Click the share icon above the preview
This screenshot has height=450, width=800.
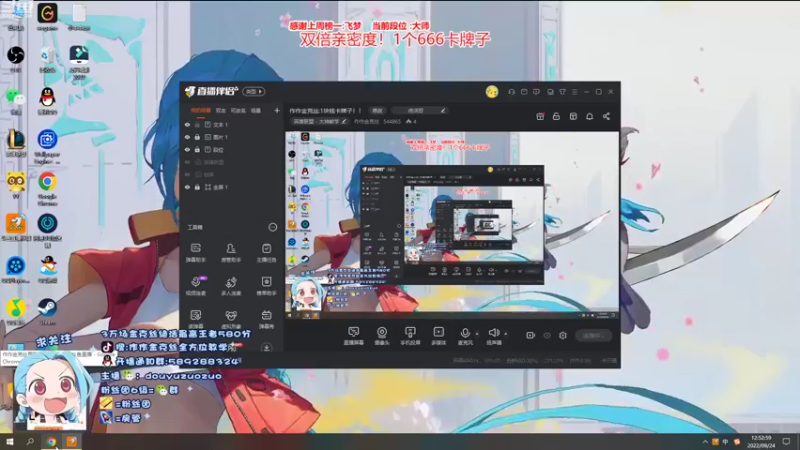pos(606,116)
